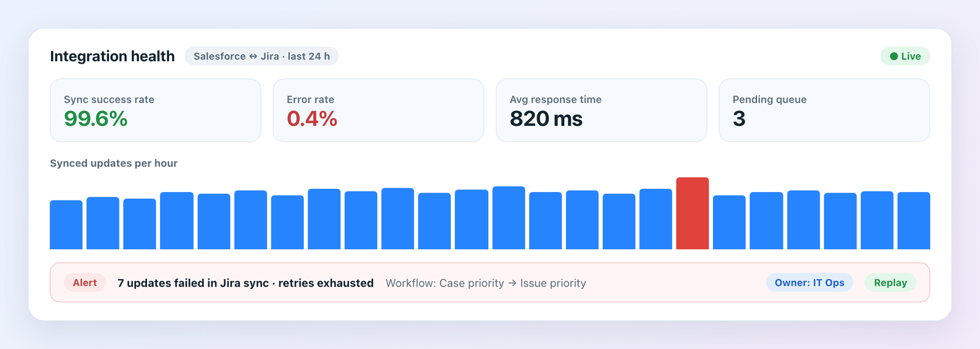Click the Replay button in the alert
The height and width of the screenshot is (349, 980).
click(890, 283)
